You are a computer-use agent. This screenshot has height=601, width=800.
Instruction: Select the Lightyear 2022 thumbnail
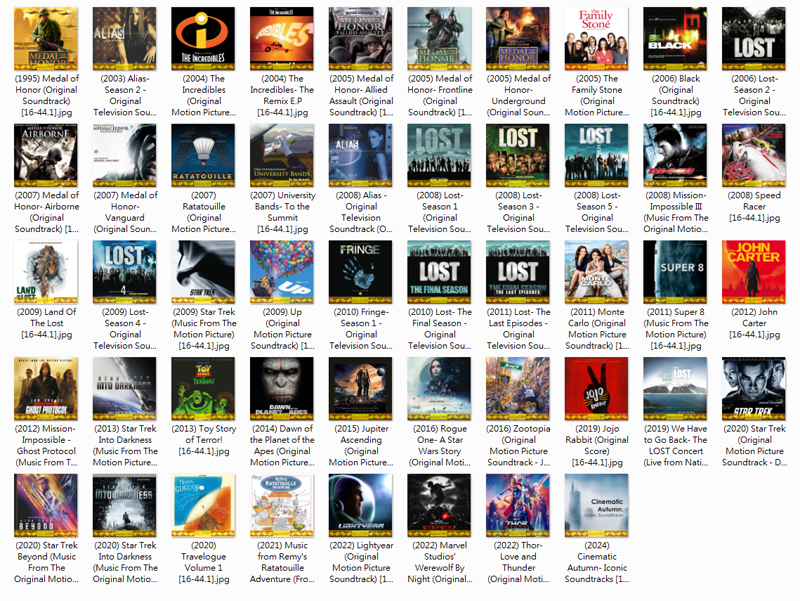361,506
